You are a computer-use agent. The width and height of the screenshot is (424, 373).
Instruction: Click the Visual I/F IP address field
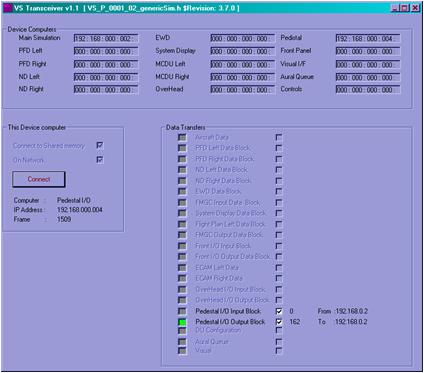tap(368, 64)
